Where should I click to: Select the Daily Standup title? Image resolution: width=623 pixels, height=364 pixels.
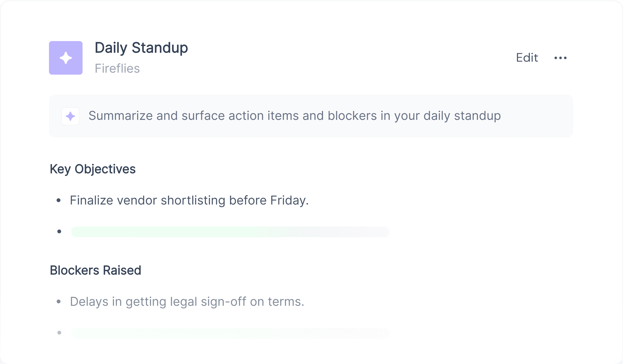tap(141, 48)
